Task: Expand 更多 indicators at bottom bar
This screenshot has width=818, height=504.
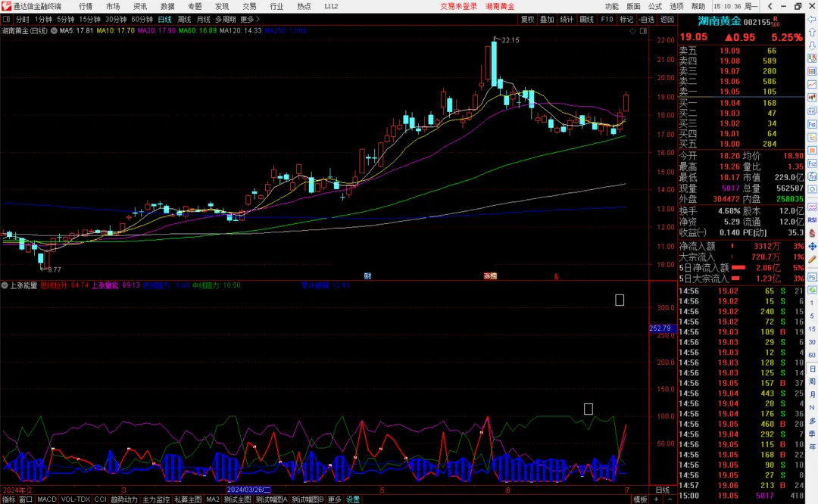Action: [x=335, y=499]
